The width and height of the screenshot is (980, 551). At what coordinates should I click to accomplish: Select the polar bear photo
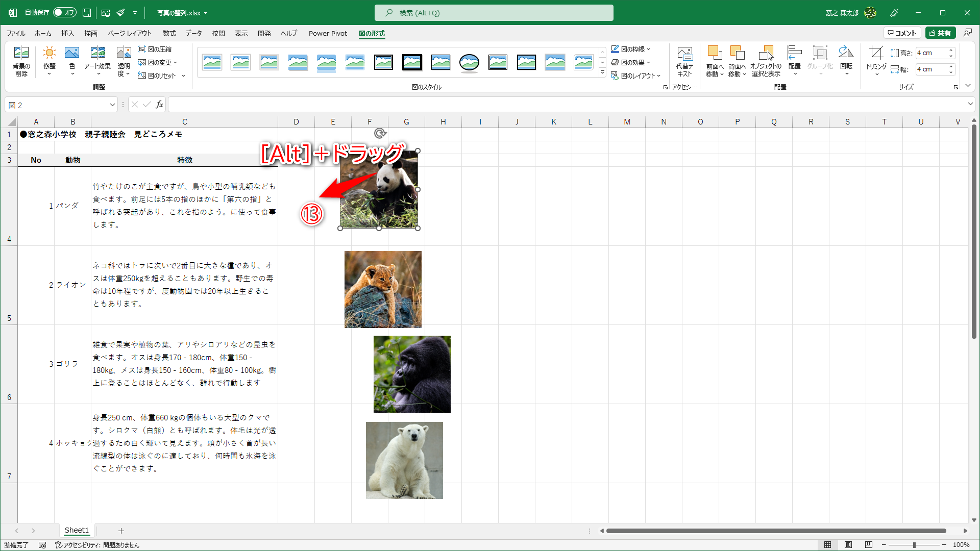click(x=404, y=460)
